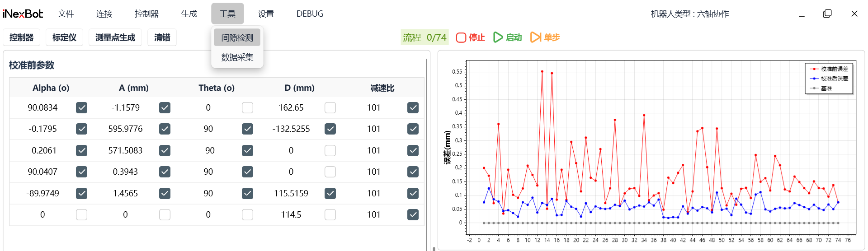Uncheck A checkbox for value 1.4565
This screenshot has width=868, height=251.
[x=165, y=193]
